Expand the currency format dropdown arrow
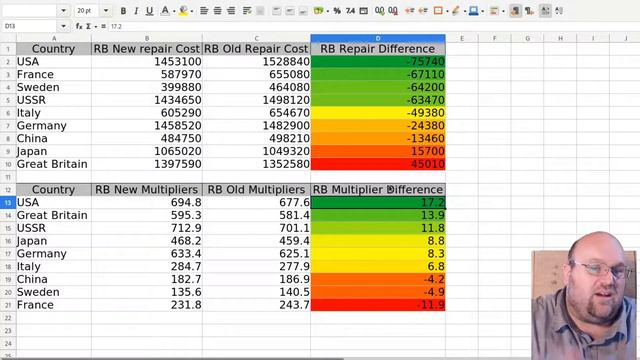640x360 pixels. (328, 11)
